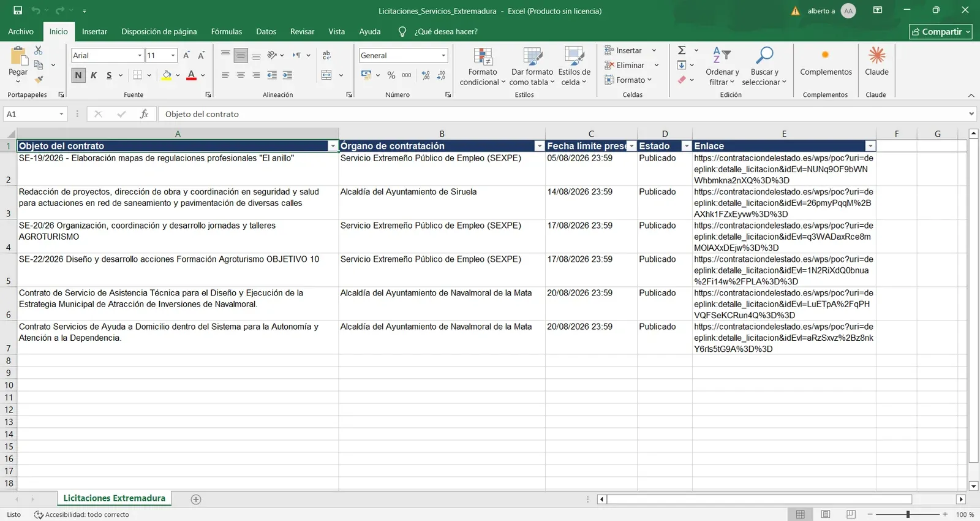The height and width of the screenshot is (521, 980).
Task: Click the Increase indent icon
Action: [x=287, y=75]
